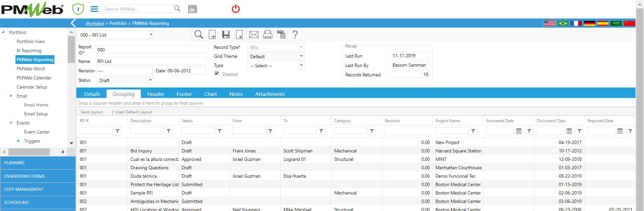Click sidebar horizontal scrollbar right arrow
This screenshot has height=211, width=644.
click(x=63, y=152)
